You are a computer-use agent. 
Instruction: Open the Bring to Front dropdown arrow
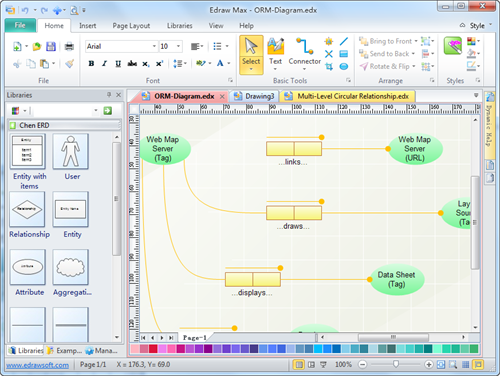(x=416, y=41)
